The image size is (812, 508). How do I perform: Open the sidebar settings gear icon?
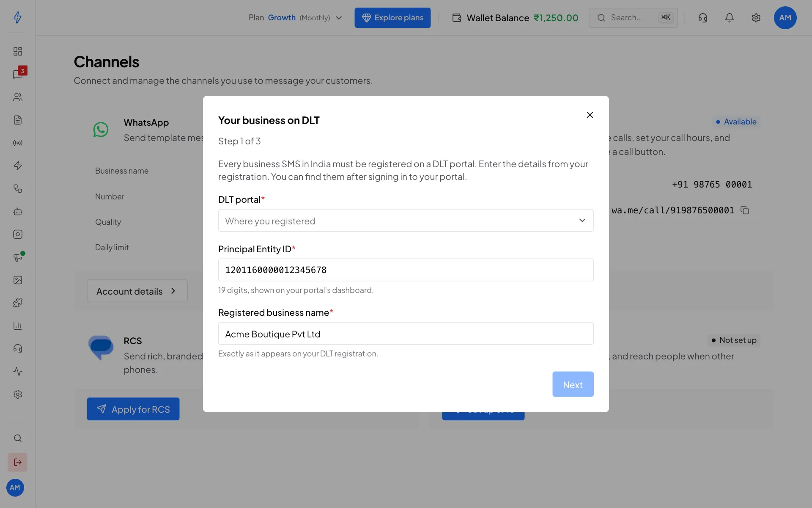tap(17, 394)
